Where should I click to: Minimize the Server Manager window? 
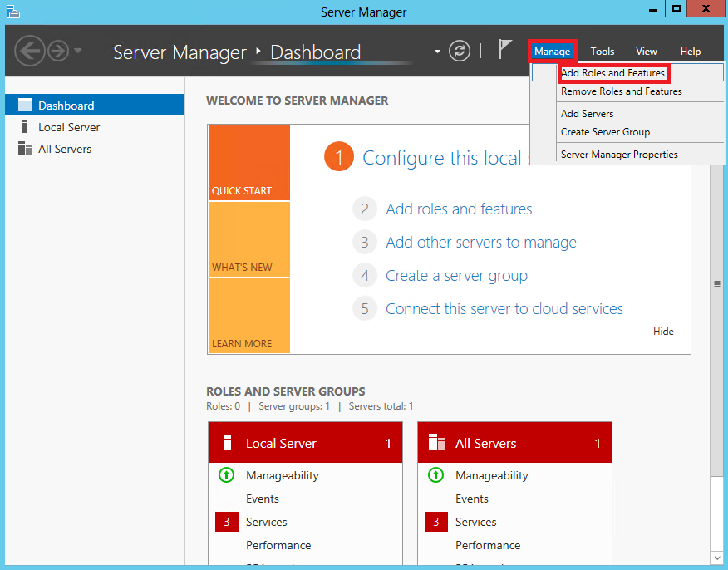click(653, 9)
